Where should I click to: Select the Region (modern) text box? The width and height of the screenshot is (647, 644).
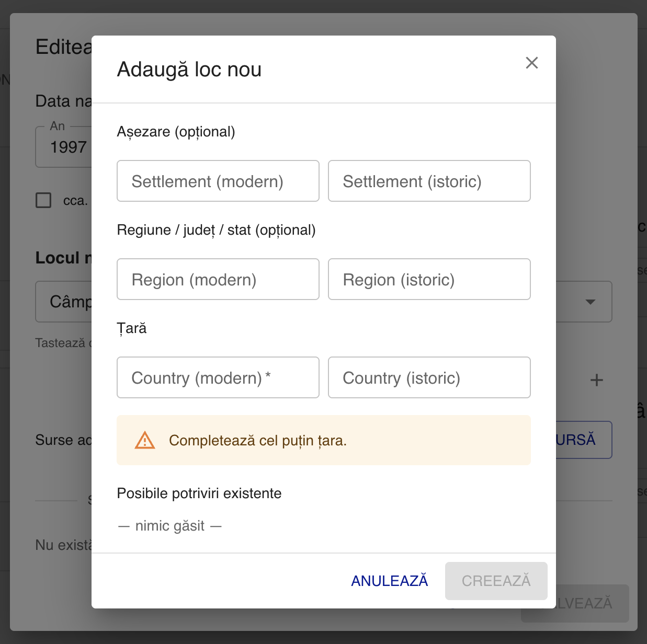(x=218, y=279)
